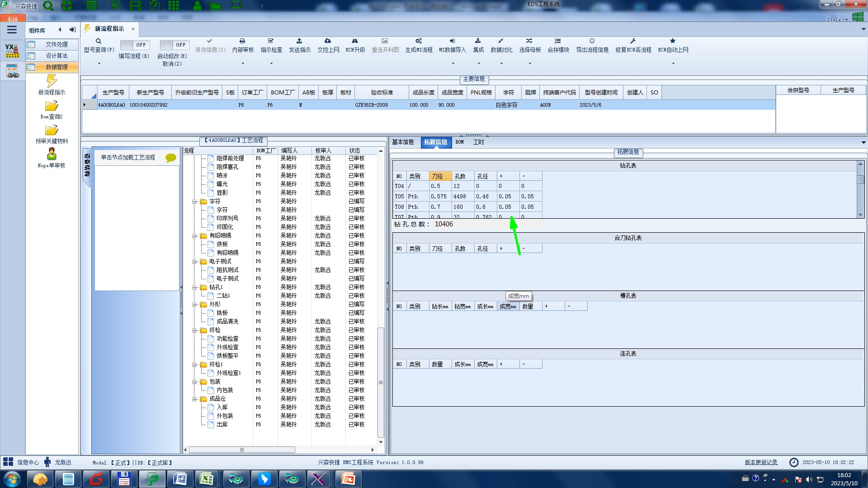Click the yellow speech bubble icon

[171, 158]
